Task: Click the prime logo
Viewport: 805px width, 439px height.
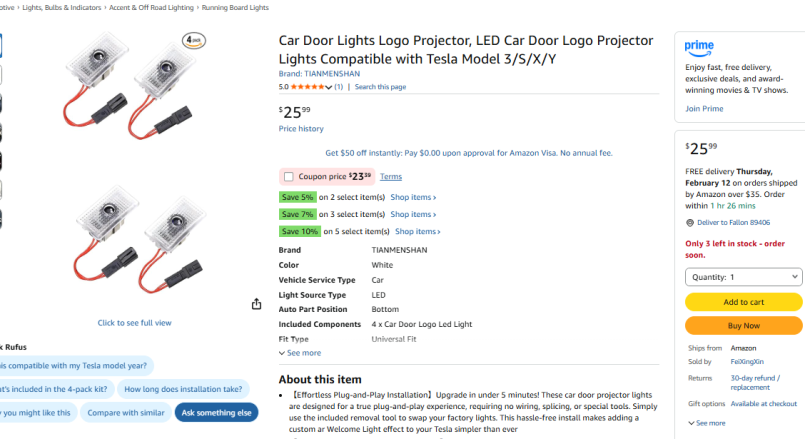Action: click(699, 46)
